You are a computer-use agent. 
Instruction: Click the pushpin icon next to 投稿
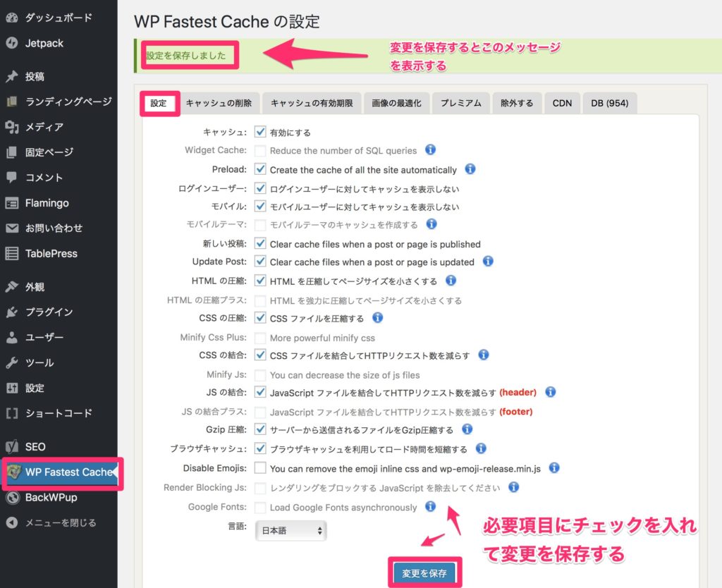[12, 76]
